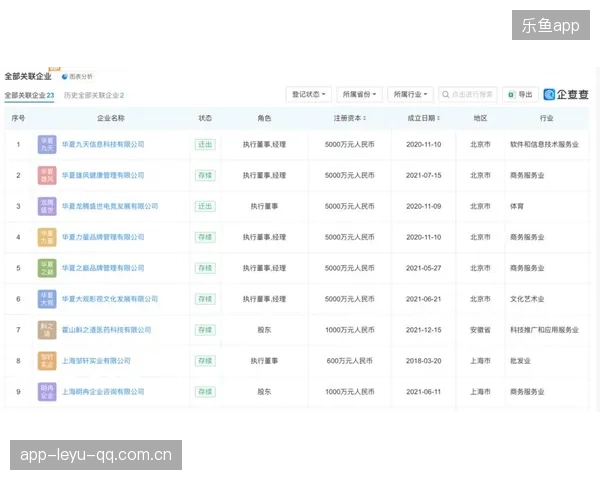Select the 安徽省 region cell

point(480,330)
